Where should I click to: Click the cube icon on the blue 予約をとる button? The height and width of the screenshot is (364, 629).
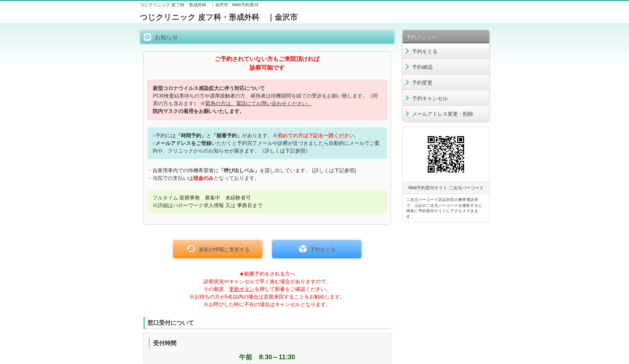coord(301,249)
